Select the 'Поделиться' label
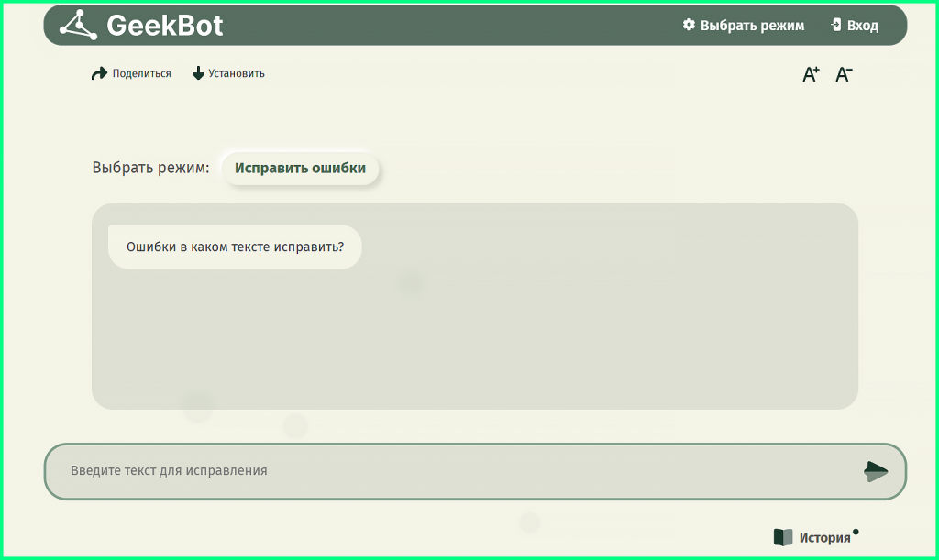939x560 pixels. (x=142, y=73)
